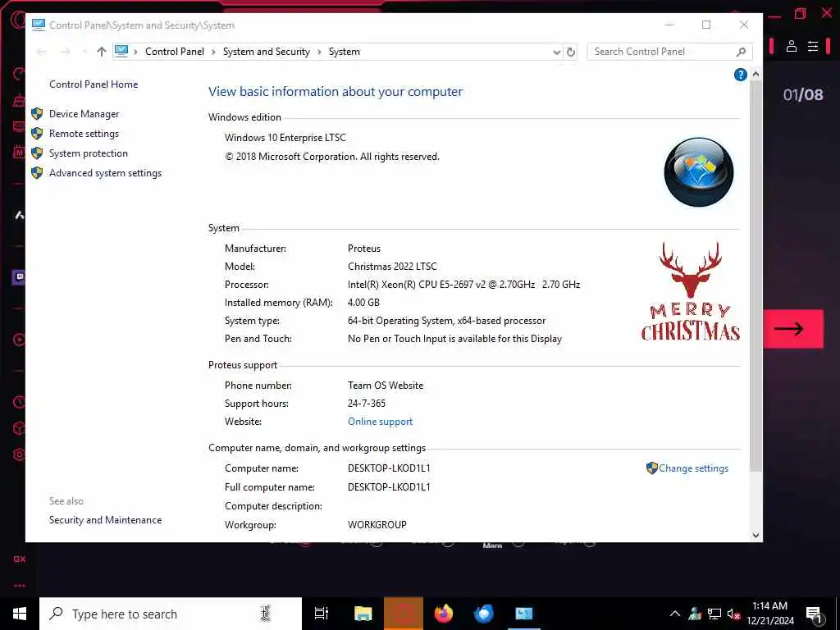This screenshot has height=630, width=840.
Task: Open Security and Maintenance under See also
Action: pyautogui.click(x=106, y=519)
